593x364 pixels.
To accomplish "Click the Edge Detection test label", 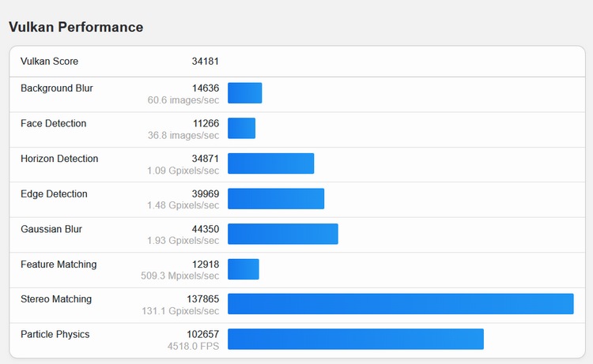I will tap(54, 194).
